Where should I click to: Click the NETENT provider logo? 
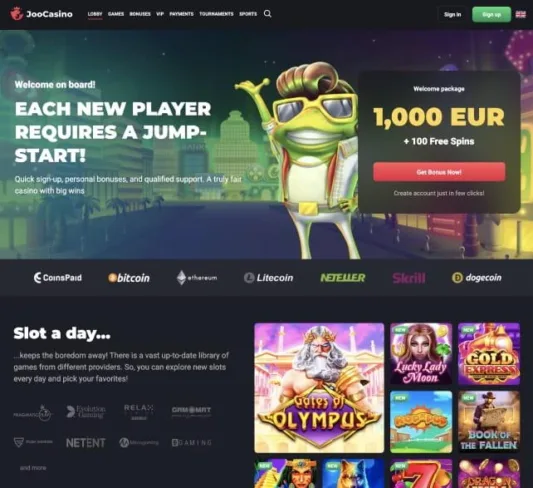click(86, 443)
